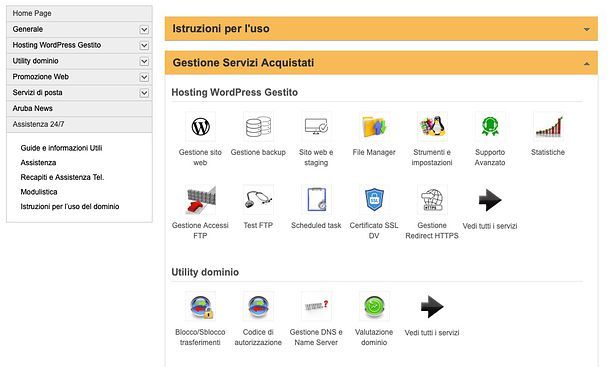The image size is (610, 367).
Task: Click the Gestione Servizi Acquistati header title
Action: [243, 63]
